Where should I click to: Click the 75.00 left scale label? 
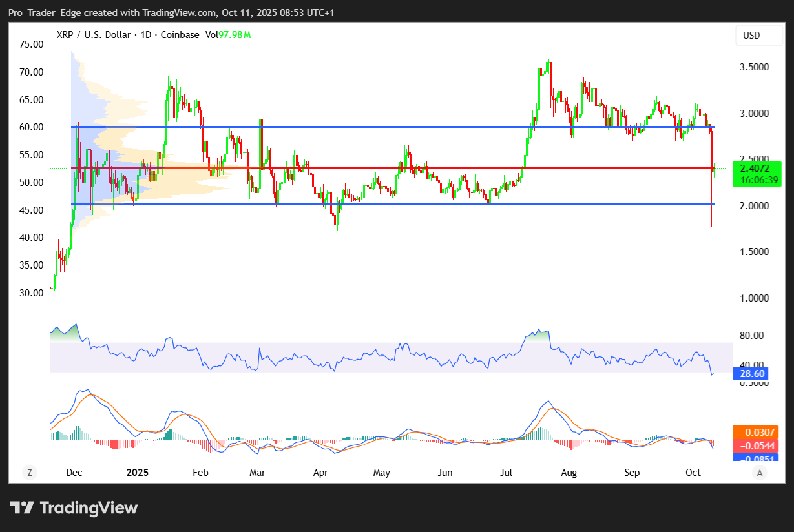click(31, 45)
